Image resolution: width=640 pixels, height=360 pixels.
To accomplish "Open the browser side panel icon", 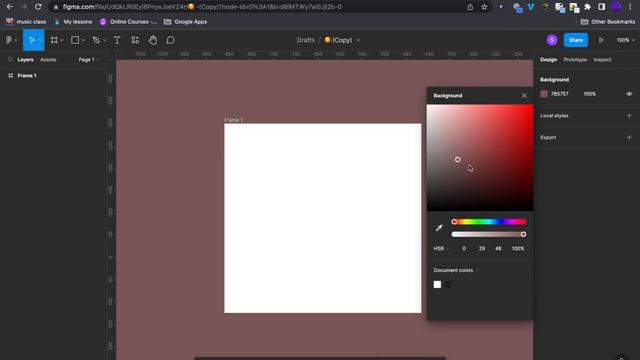I will [601, 7].
